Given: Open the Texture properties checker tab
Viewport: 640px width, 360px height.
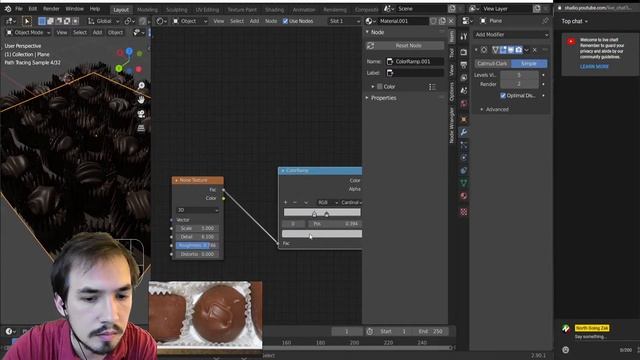Looking at the screenshot, I should click(464, 211).
